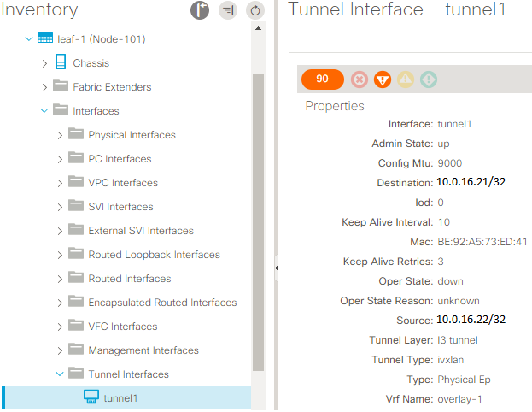Click the critical faults red X icon

click(x=360, y=79)
